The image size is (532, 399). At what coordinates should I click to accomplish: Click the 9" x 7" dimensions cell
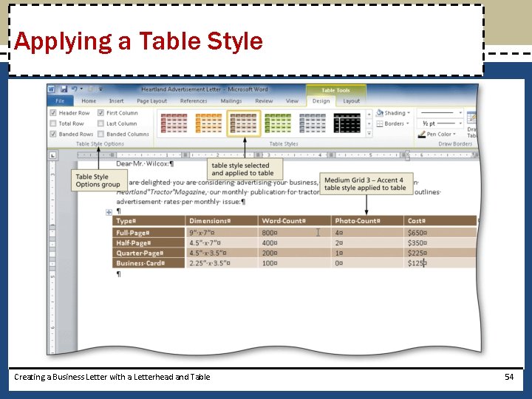pyautogui.click(x=222, y=233)
